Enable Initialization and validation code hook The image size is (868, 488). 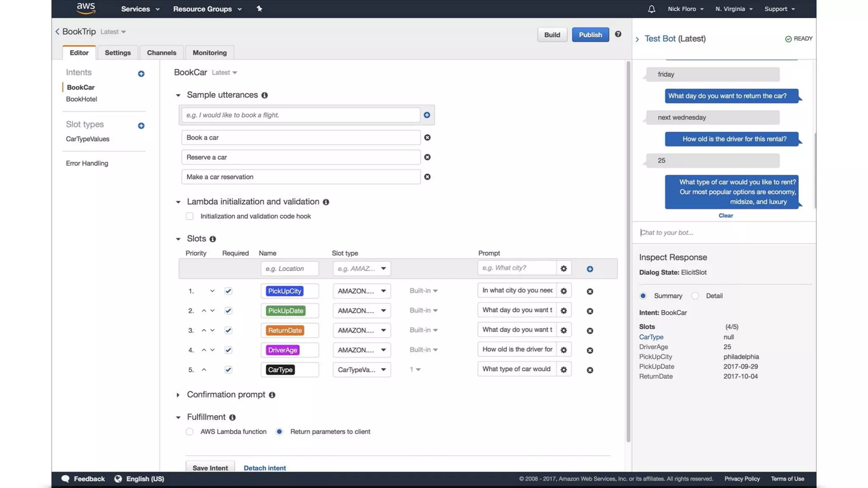click(189, 216)
